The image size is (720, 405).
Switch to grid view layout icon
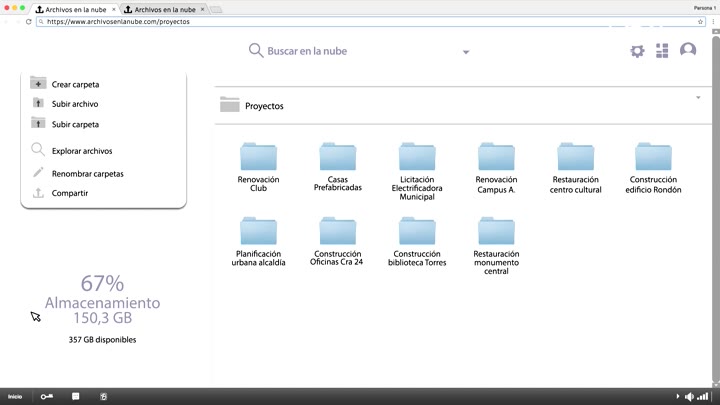click(x=662, y=51)
